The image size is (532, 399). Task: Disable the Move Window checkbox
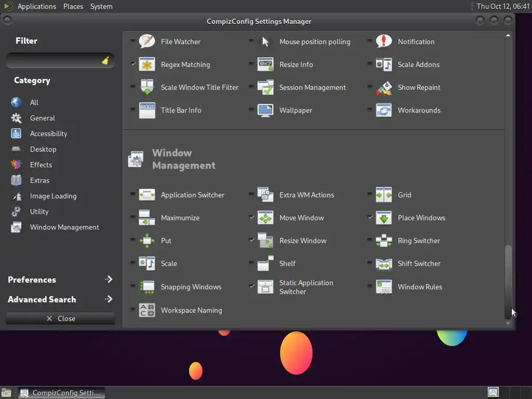click(x=251, y=217)
